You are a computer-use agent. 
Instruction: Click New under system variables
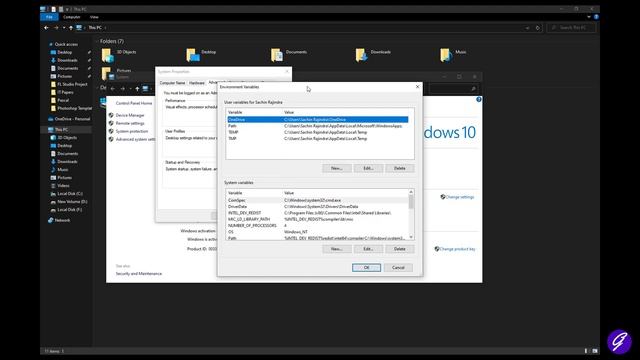(337, 249)
